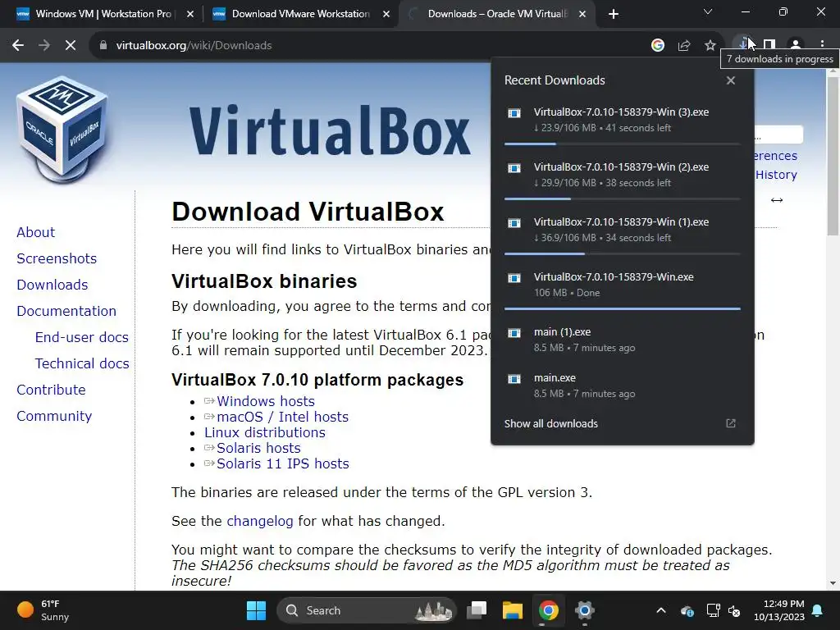Open the Chrome three-dot menu
The height and width of the screenshot is (630, 840).
click(822, 45)
